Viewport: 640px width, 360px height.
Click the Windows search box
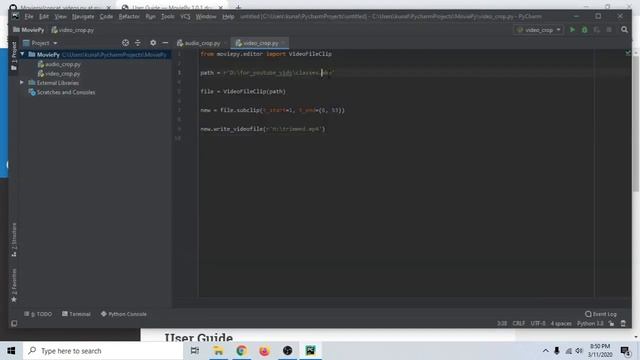pos(103,351)
